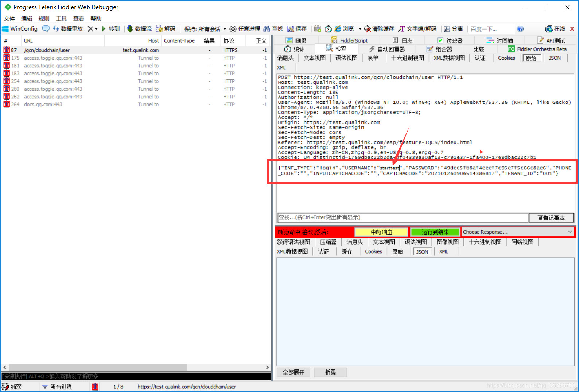Expand the 浏览 browser dropdown arrow
Screen dimensions: 579x392
pyautogui.click(x=360, y=29)
